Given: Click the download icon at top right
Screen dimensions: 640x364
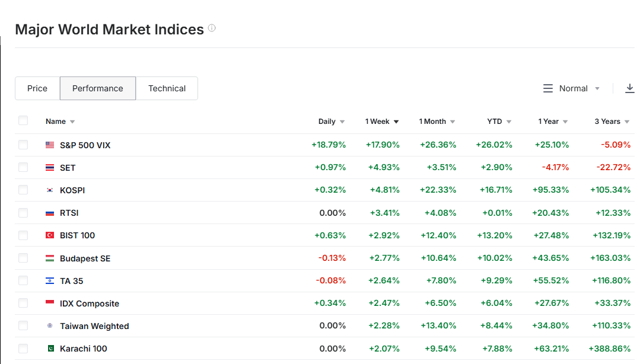Looking at the screenshot, I should (630, 88).
